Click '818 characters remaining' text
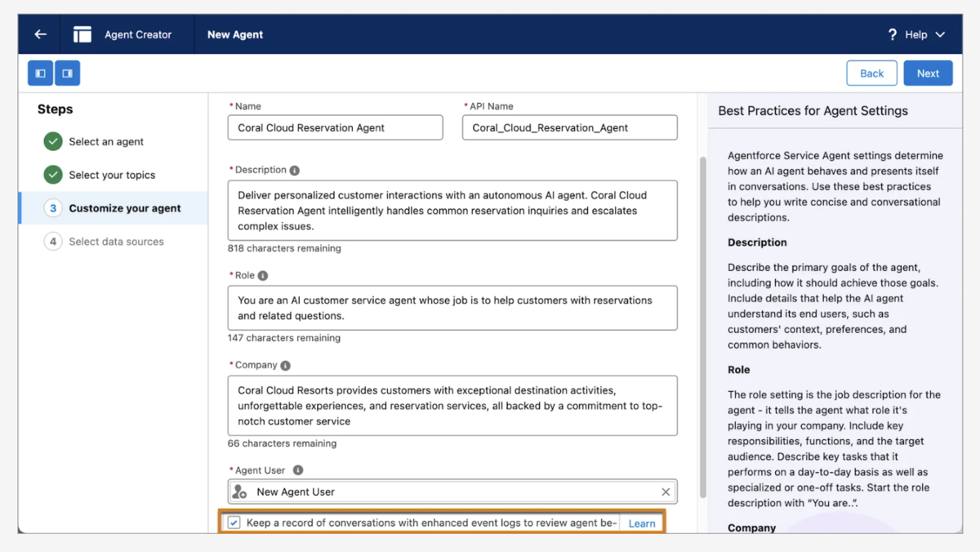980x552 pixels. 284,248
